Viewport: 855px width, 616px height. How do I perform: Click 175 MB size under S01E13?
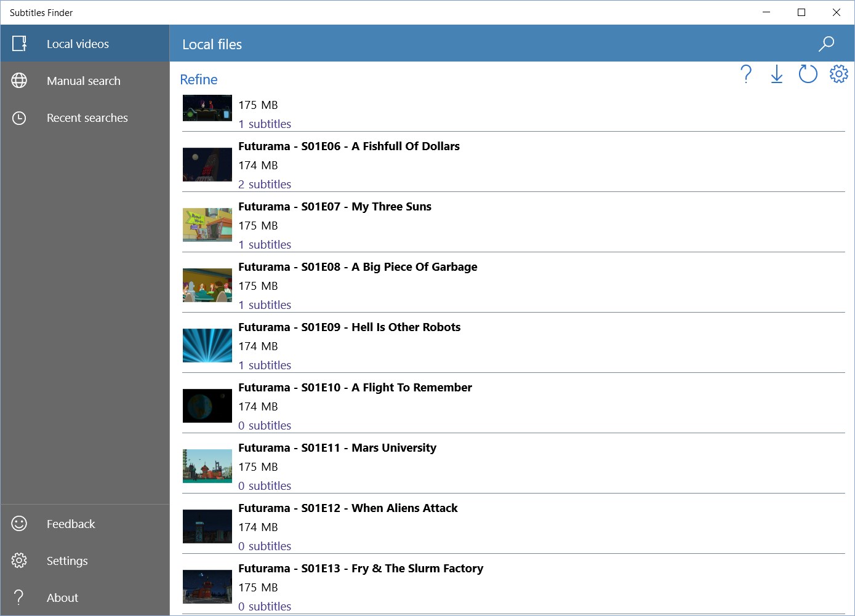click(x=258, y=587)
